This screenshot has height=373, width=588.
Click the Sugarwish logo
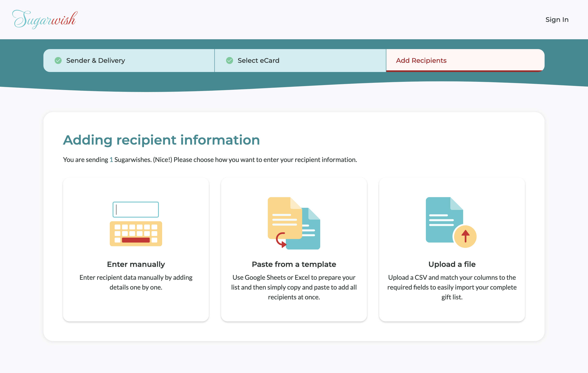click(45, 19)
